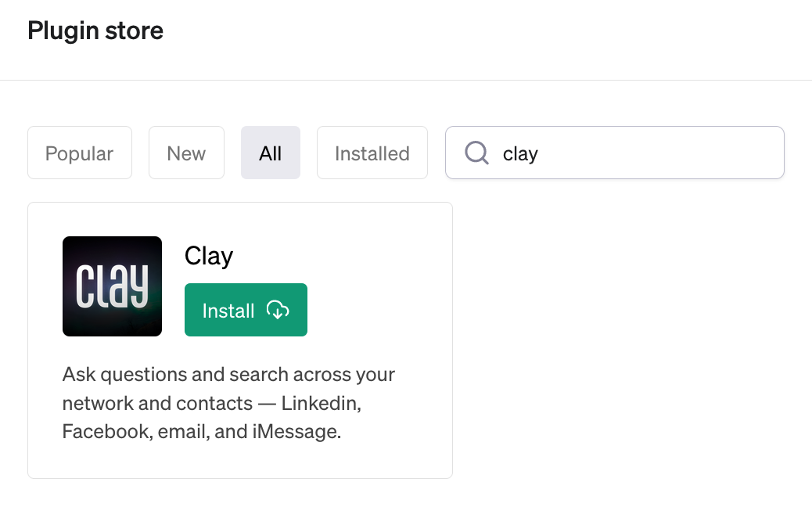This screenshot has width=812, height=507.
Task: Show the Installed plugins tab
Action: [372, 153]
